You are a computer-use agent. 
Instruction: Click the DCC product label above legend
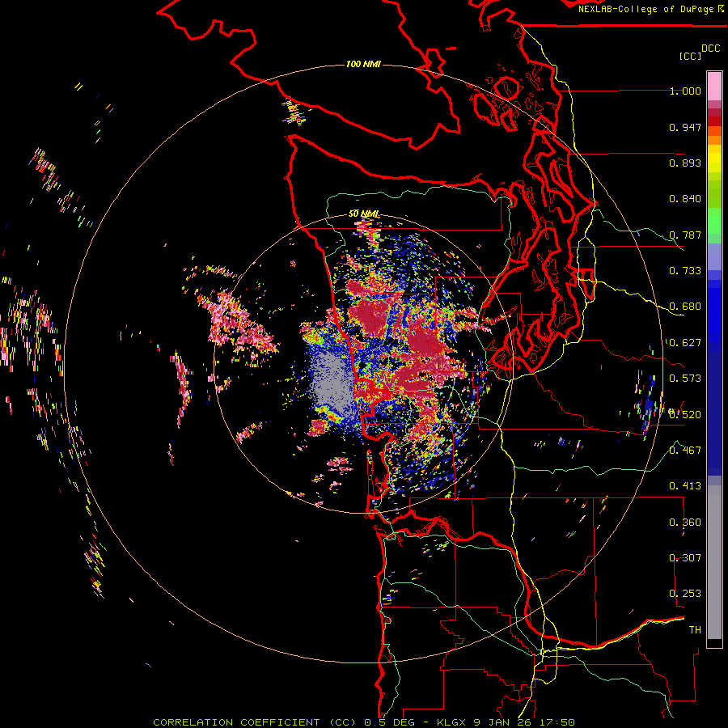[711, 49]
